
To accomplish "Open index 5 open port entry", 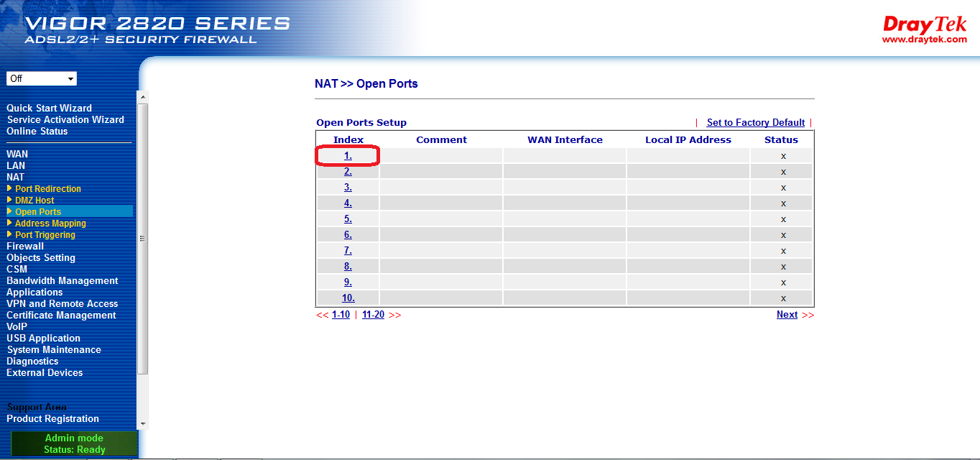I will pyautogui.click(x=348, y=218).
